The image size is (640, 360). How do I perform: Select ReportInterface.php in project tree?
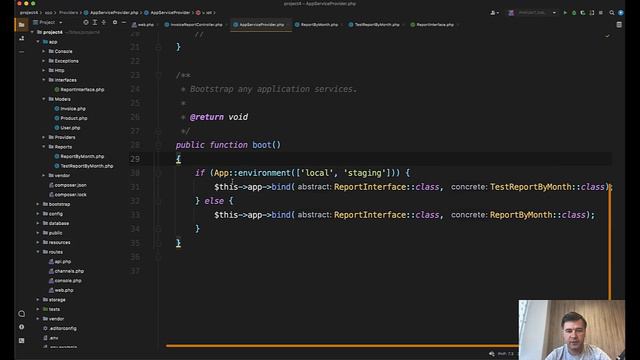[80, 90]
